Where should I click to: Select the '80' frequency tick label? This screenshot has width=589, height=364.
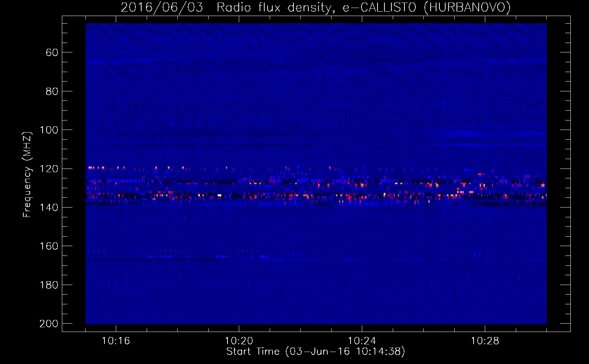coord(52,91)
